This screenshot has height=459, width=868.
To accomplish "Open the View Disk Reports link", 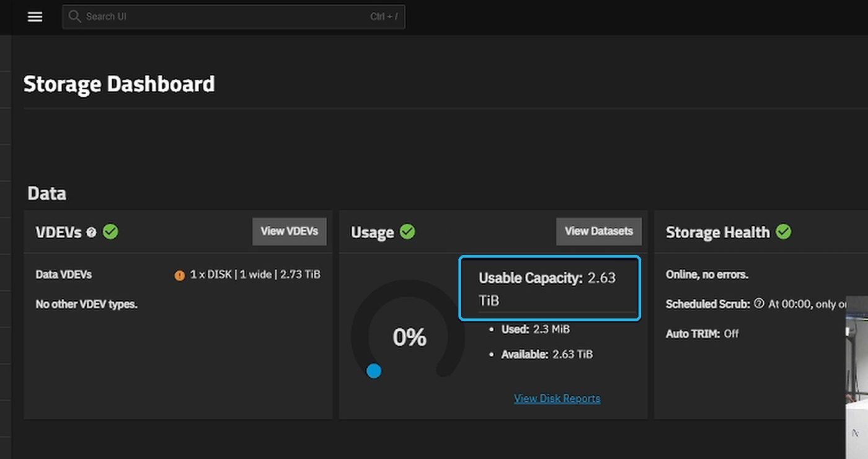I will pyautogui.click(x=557, y=398).
